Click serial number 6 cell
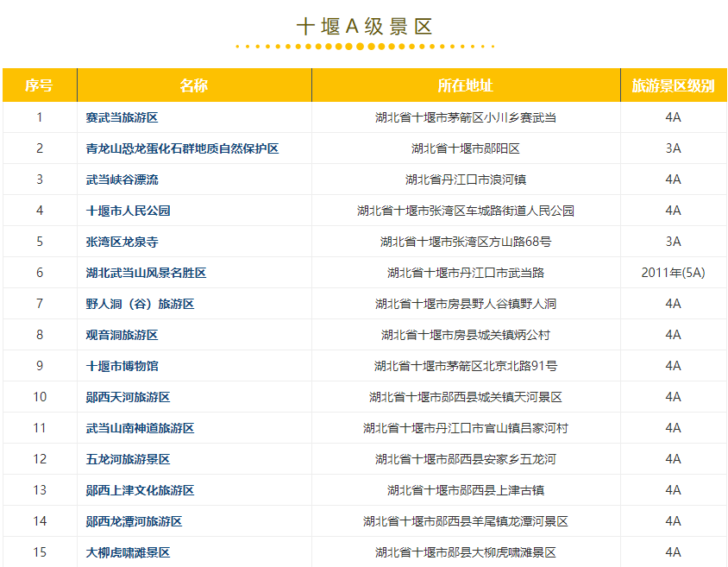The width and height of the screenshot is (728, 567). 40,273
